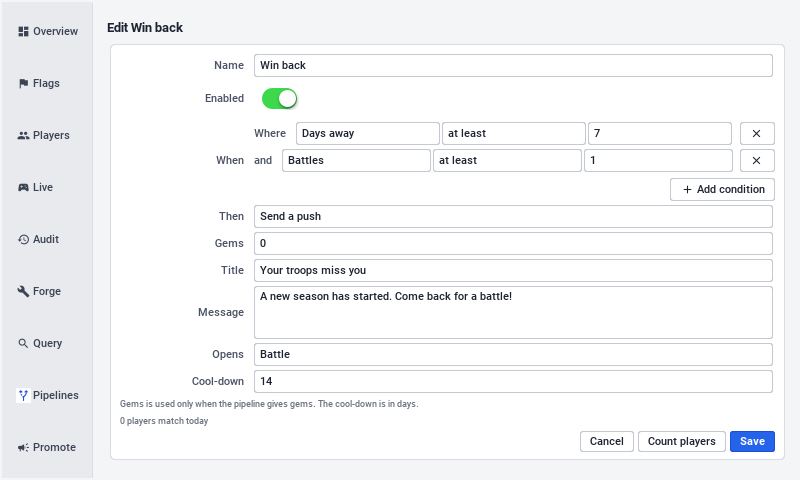Viewport: 800px width, 480px height.
Task: Click the Forge label in sidebar
Action: [x=47, y=292]
